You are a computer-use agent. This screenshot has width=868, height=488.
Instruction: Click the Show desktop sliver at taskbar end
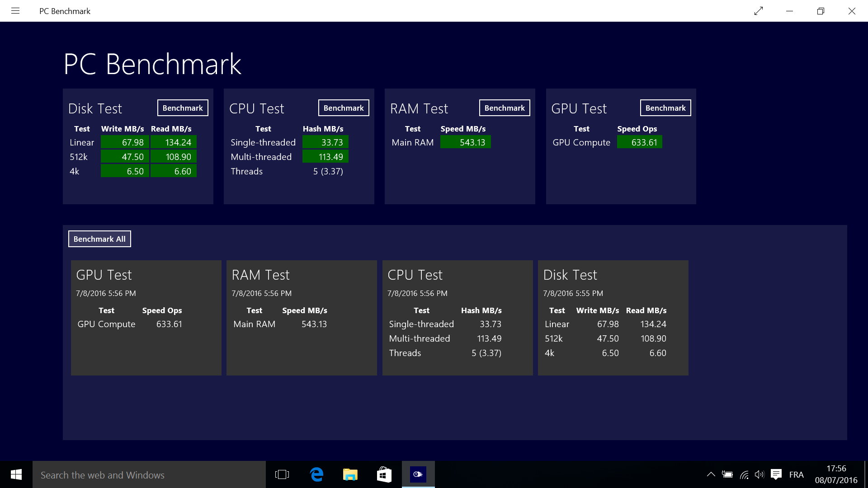866,474
